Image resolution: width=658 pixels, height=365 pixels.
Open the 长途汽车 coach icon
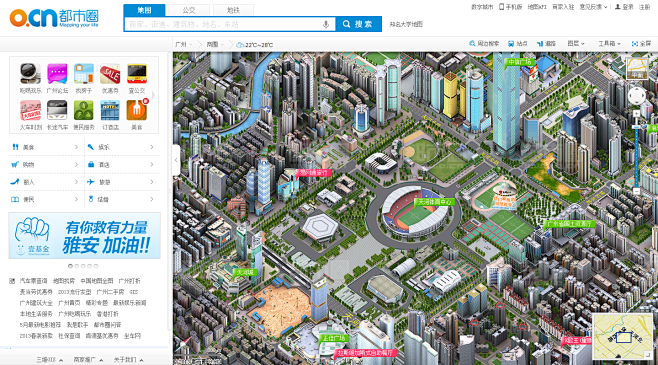(x=57, y=110)
